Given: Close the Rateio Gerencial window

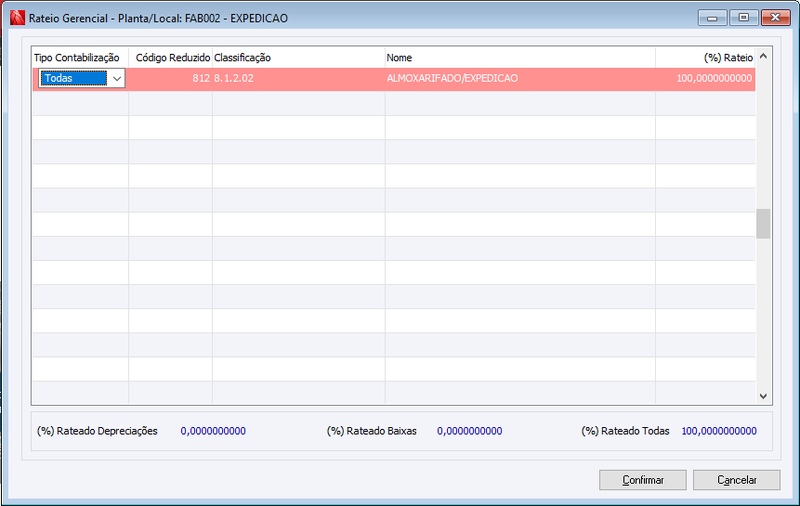Looking at the screenshot, I should click(776, 18).
